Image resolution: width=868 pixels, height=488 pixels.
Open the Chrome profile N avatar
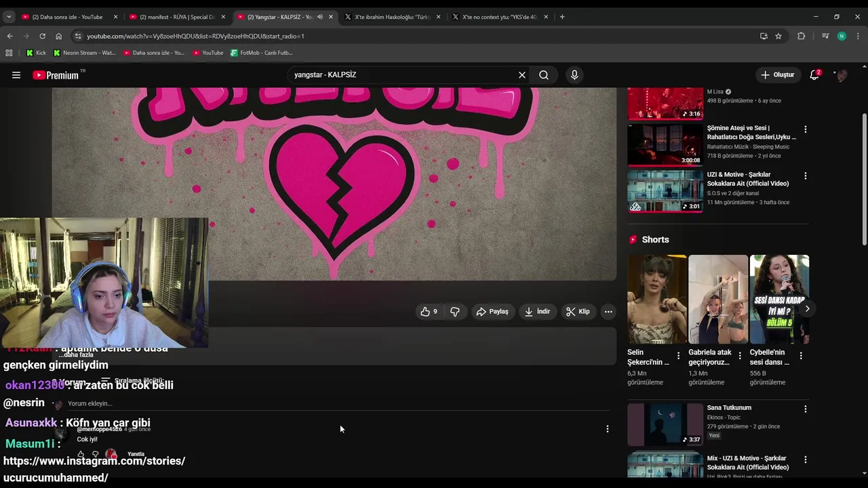pyautogui.click(x=842, y=36)
